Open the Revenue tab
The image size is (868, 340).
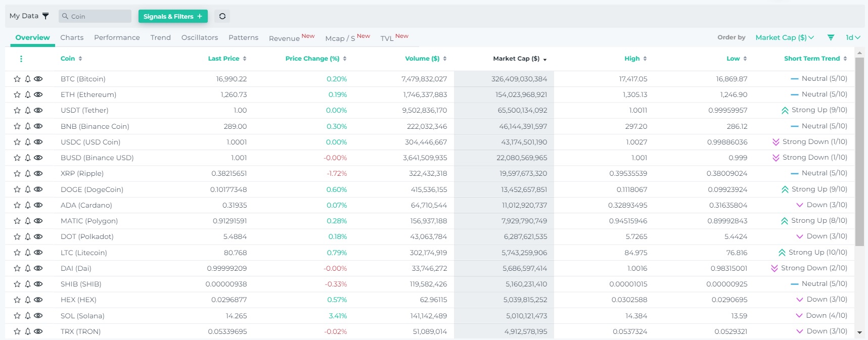click(x=292, y=37)
